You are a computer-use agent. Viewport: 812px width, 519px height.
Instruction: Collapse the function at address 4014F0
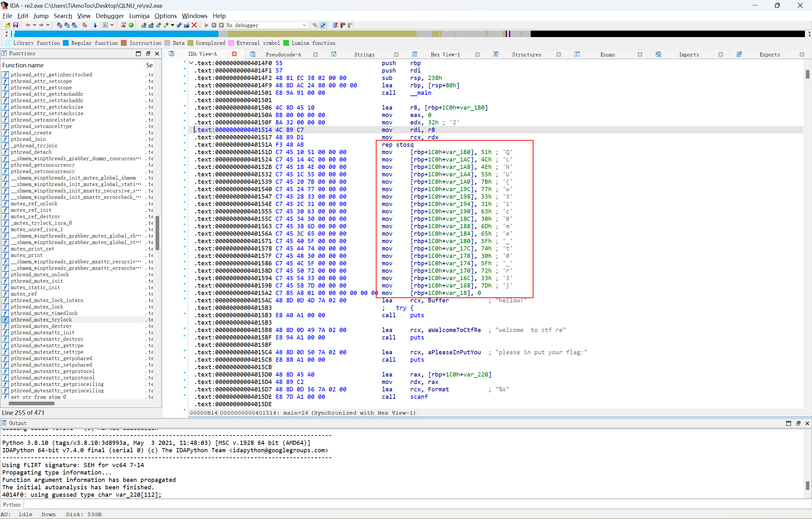(x=191, y=63)
